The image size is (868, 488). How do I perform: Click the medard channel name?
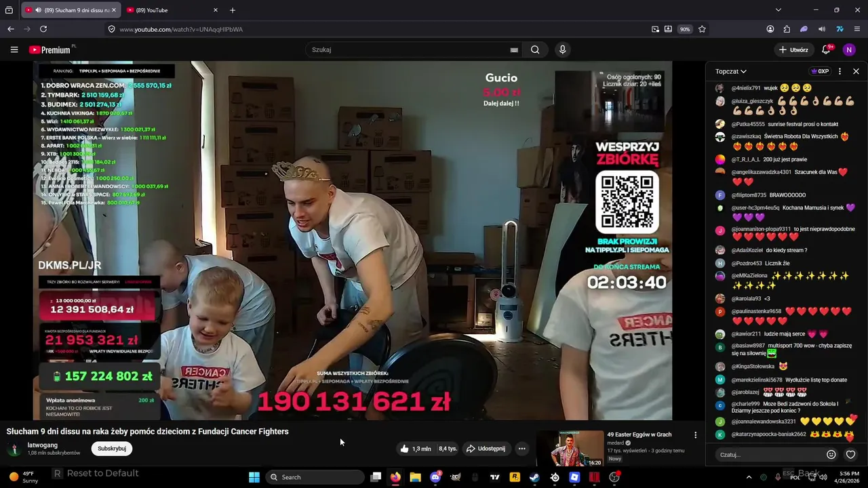pos(616,443)
